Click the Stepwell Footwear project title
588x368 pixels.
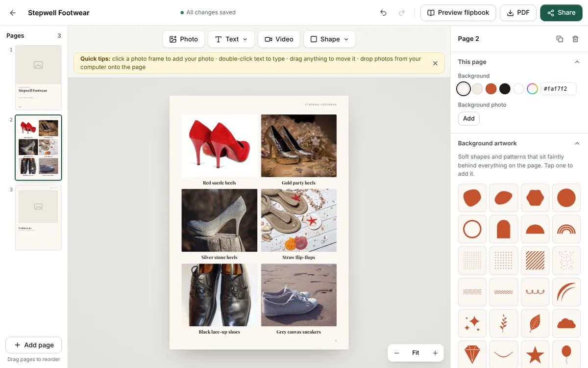click(59, 13)
